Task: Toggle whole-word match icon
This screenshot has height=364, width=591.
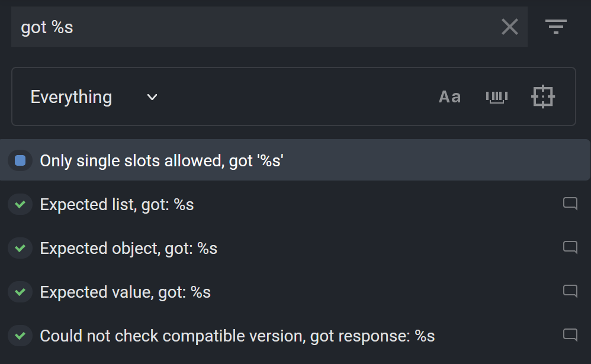Action: [x=496, y=96]
